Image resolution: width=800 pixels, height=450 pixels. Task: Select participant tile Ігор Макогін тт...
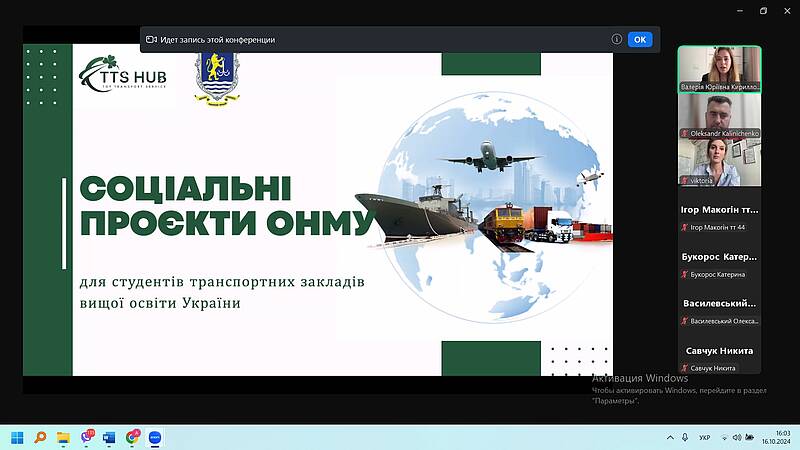tap(719, 210)
